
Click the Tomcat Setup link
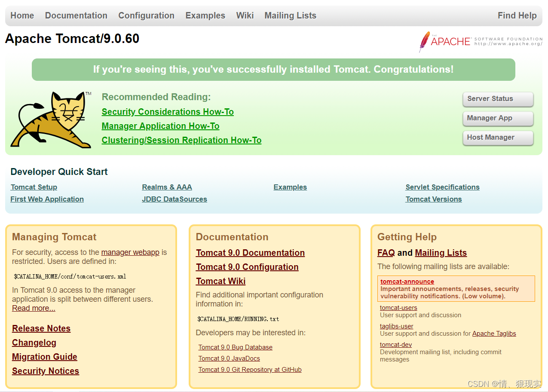(x=34, y=187)
